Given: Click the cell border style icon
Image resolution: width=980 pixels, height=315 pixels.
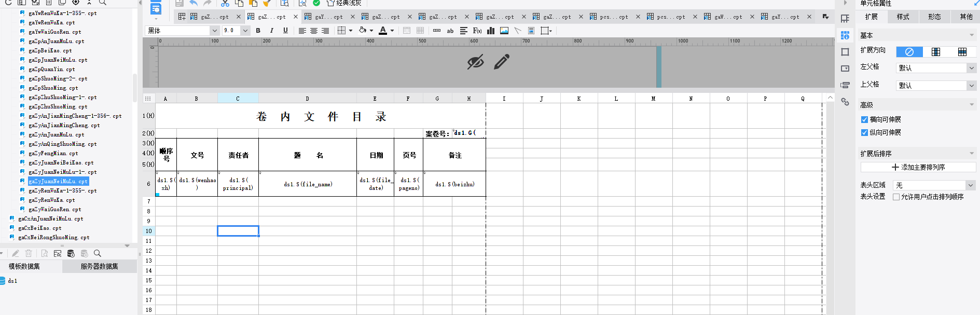Looking at the screenshot, I should click(x=341, y=31).
